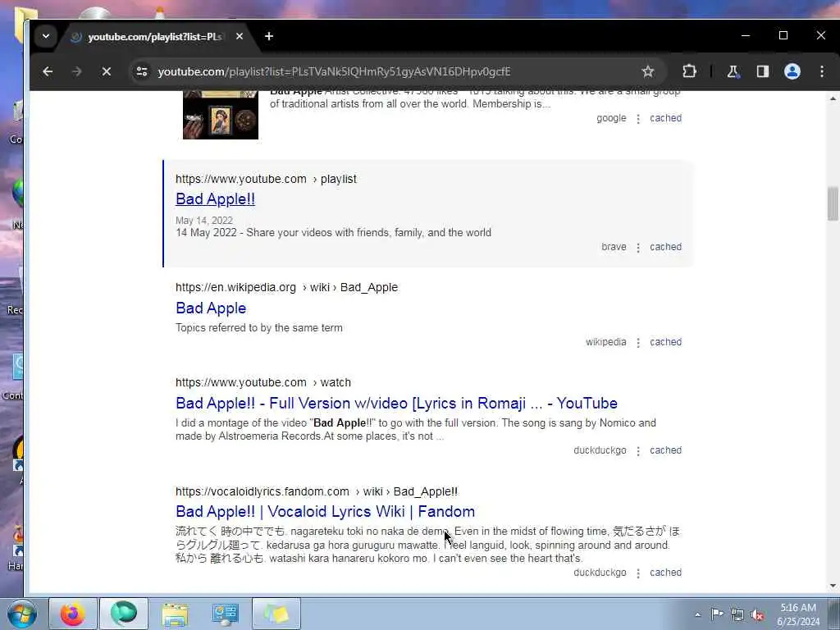Open File Explorer from the taskbar
This screenshot has width=840, height=630.
(175, 614)
